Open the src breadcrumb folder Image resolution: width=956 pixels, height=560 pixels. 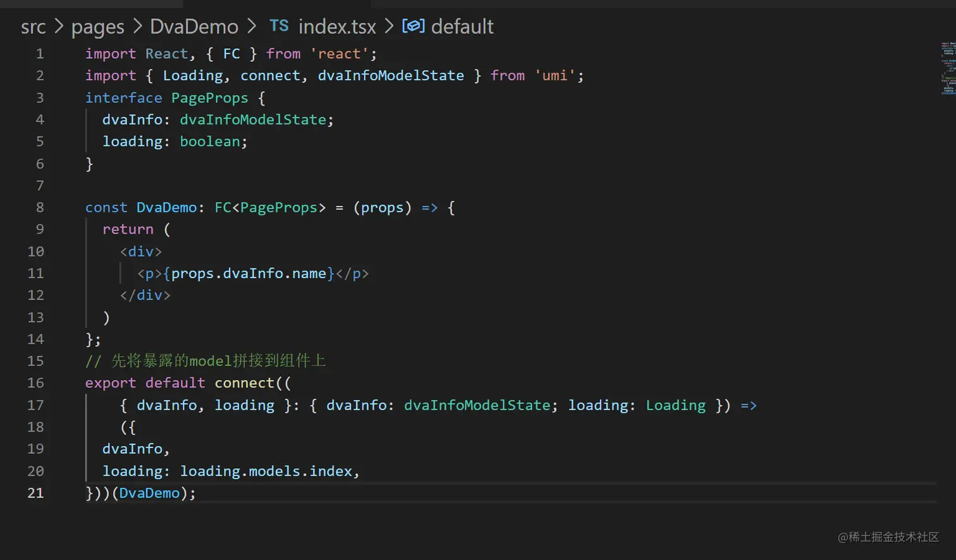pyautogui.click(x=34, y=27)
